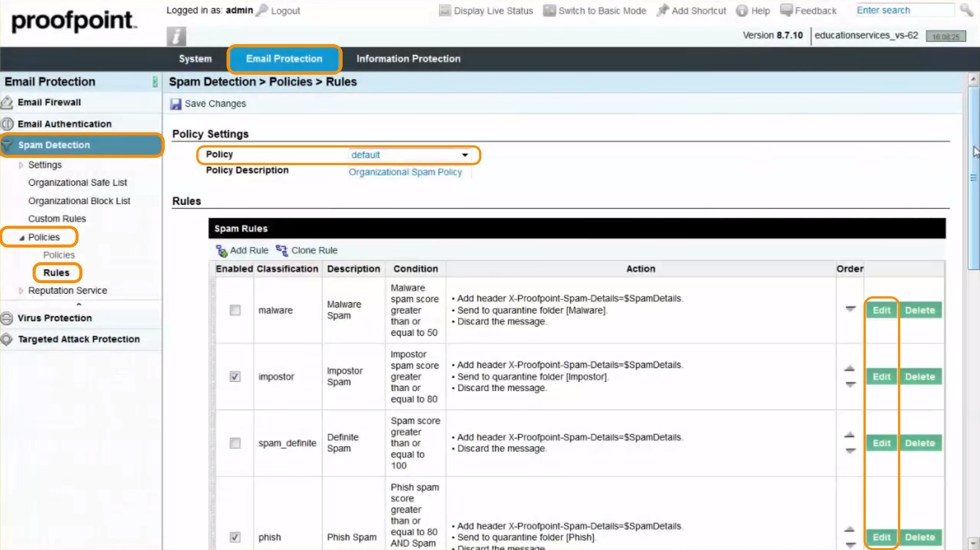Open the Spam Detection section

tap(54, 145)
